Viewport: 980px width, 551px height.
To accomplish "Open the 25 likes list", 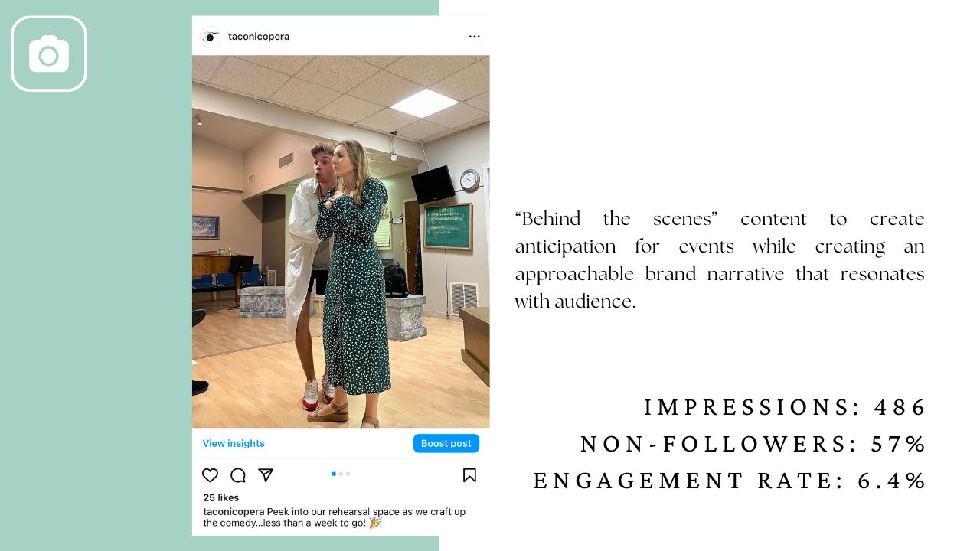I will (x=221, y=497).
